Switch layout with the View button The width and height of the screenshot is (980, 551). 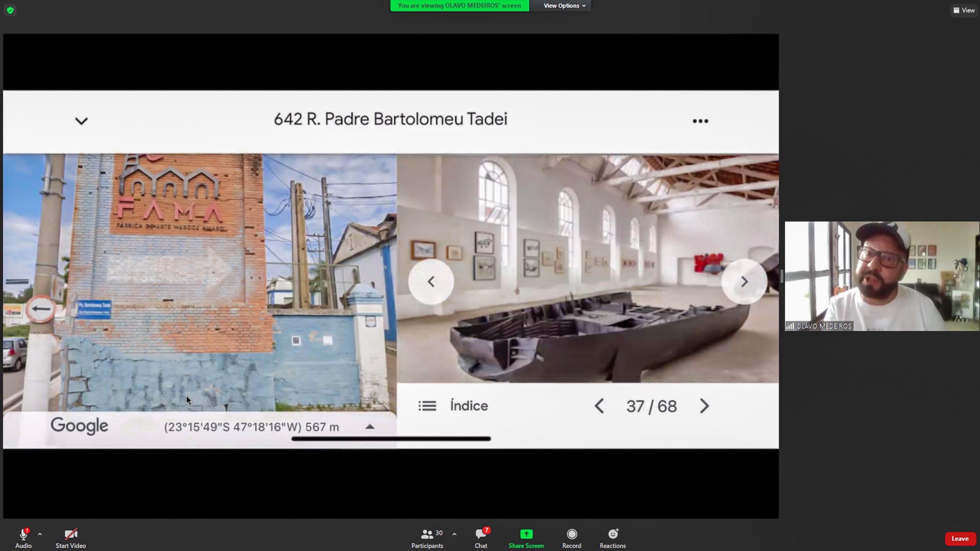964,10
